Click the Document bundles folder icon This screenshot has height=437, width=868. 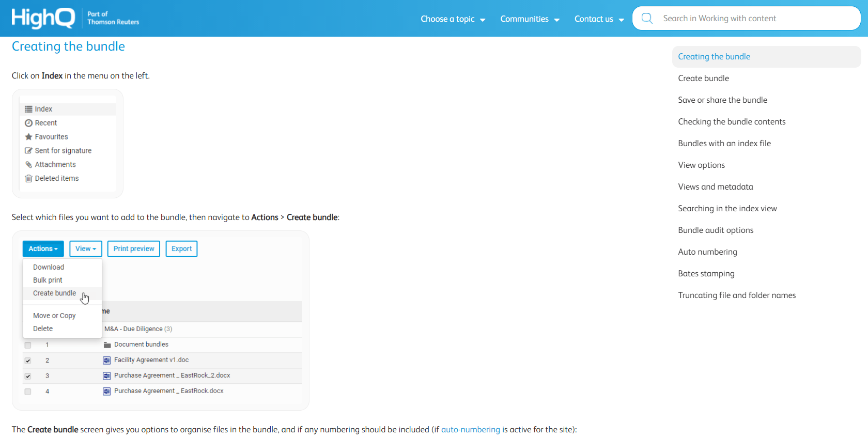coord(107,345)
